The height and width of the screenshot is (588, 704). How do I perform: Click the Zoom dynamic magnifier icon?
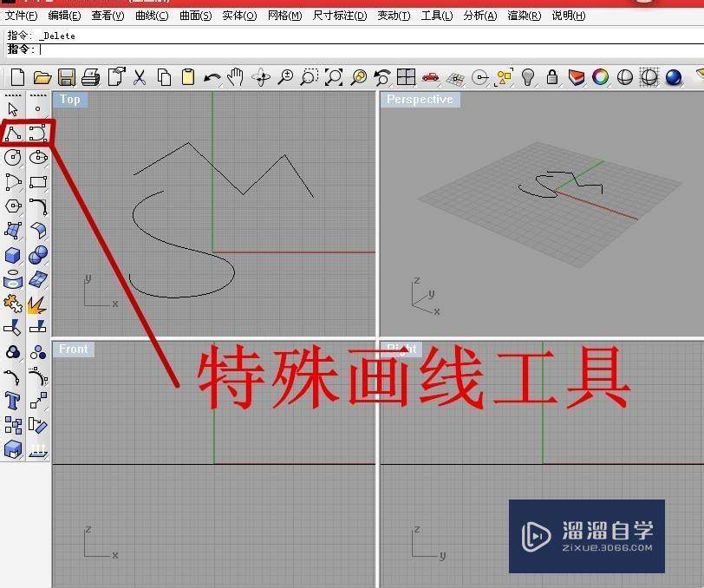285,77
